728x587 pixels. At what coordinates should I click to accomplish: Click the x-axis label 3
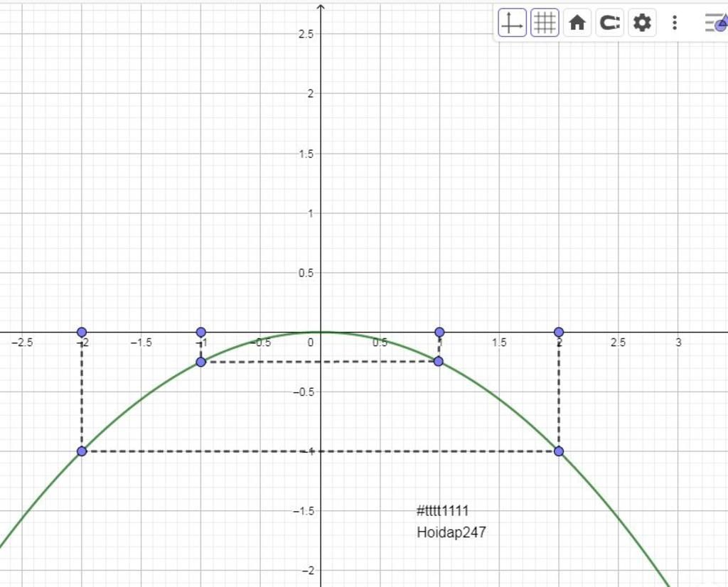point(678,343)
